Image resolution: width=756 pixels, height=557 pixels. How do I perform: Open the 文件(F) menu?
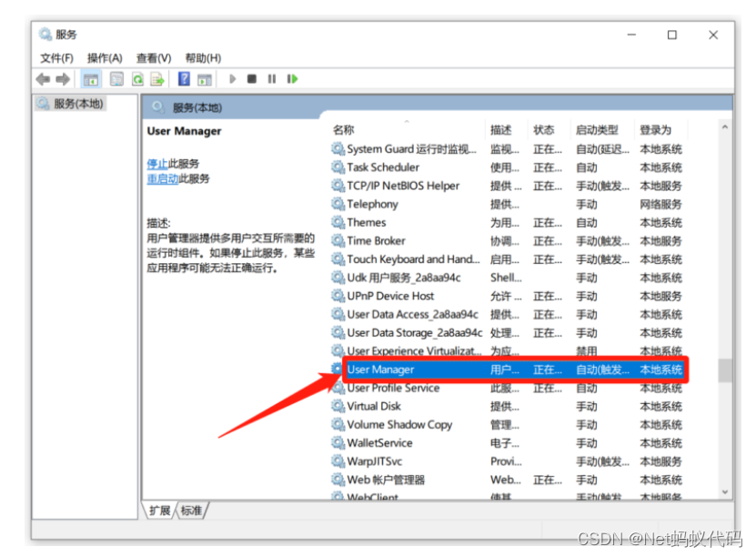click(57, 58)
